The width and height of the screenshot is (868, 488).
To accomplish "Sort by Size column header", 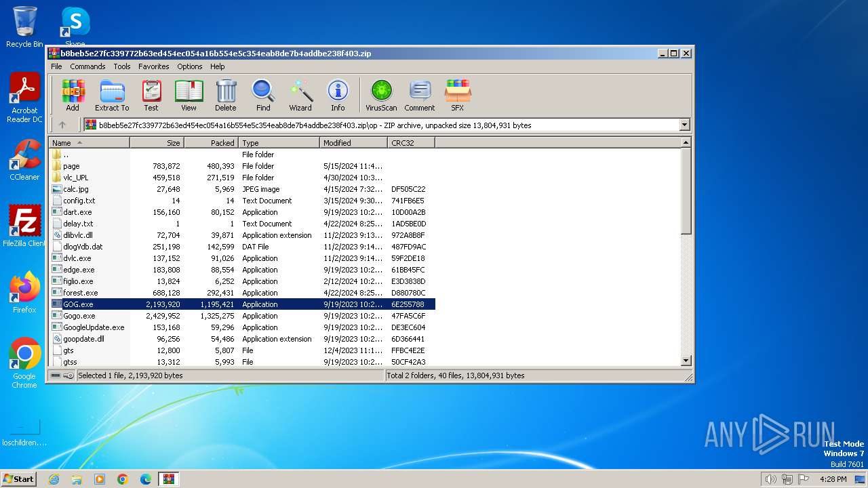I will pos(157,142).
